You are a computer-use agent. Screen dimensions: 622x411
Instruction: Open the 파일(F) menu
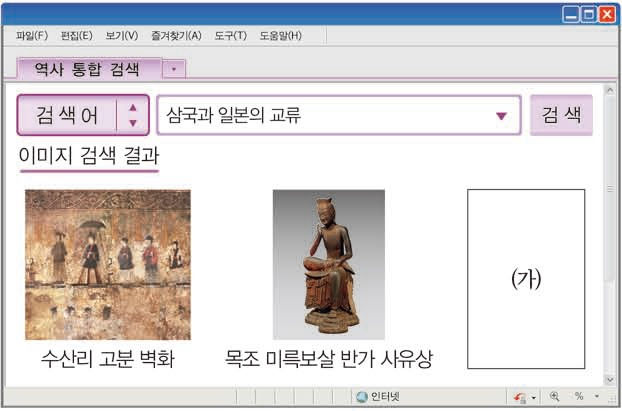[31, 36]
